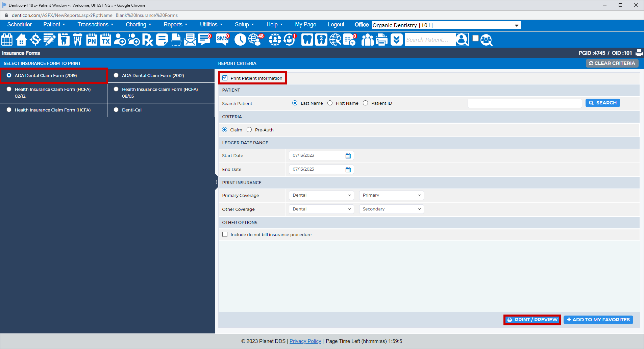Click the clock icon
The height and width of the screenshot is (349, 644).
click(240, 40)
